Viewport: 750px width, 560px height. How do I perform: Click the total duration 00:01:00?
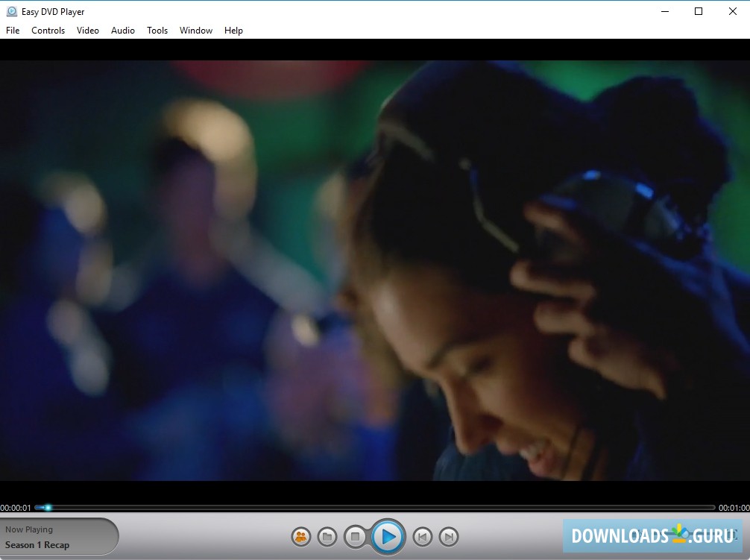[734, 508]
